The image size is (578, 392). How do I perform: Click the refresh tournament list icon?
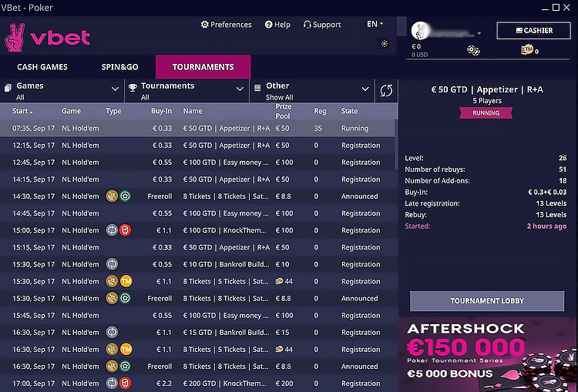tap(386, 91)
